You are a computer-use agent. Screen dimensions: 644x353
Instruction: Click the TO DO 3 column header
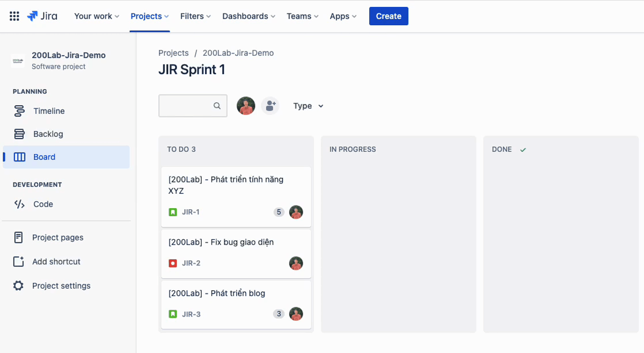click(181, 149)
